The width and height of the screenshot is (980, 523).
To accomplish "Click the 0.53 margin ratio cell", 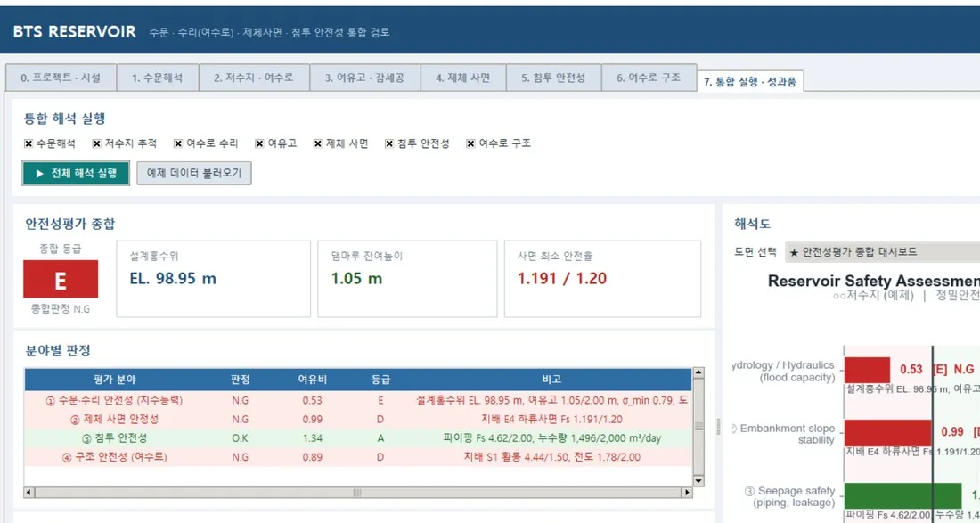I will tap(312, 401).
